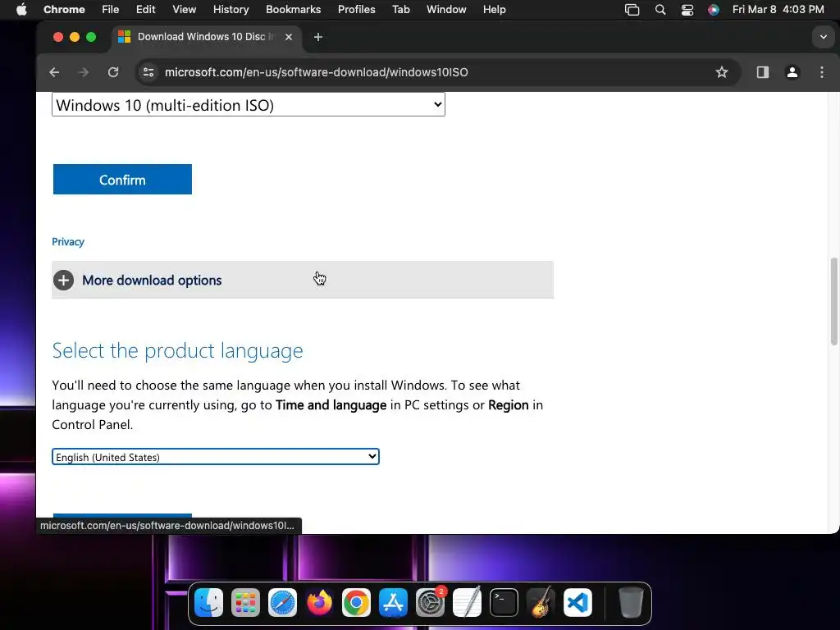Screen dimensions: 840x630
Task: Toggle the Chrome side panel icon
Action: (762, 72)
